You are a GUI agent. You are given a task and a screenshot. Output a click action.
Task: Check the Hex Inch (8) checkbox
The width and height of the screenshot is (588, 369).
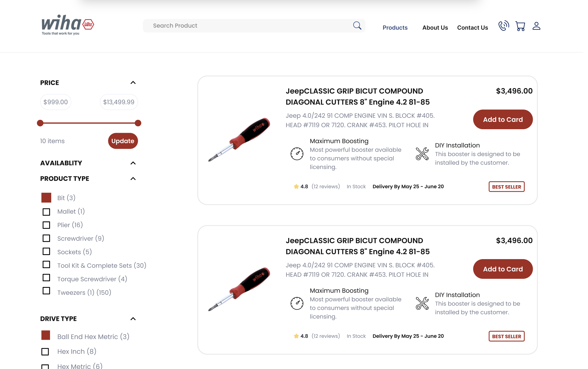pos(45,351)
